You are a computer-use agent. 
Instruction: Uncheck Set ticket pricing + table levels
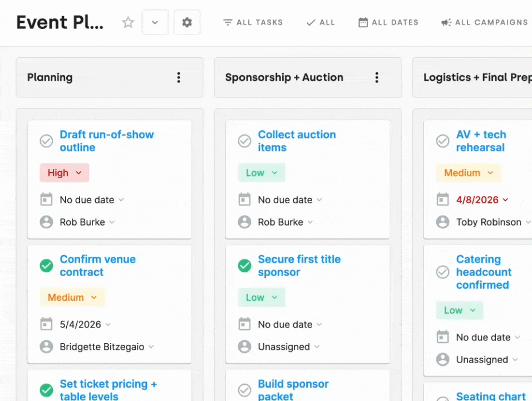47,390
